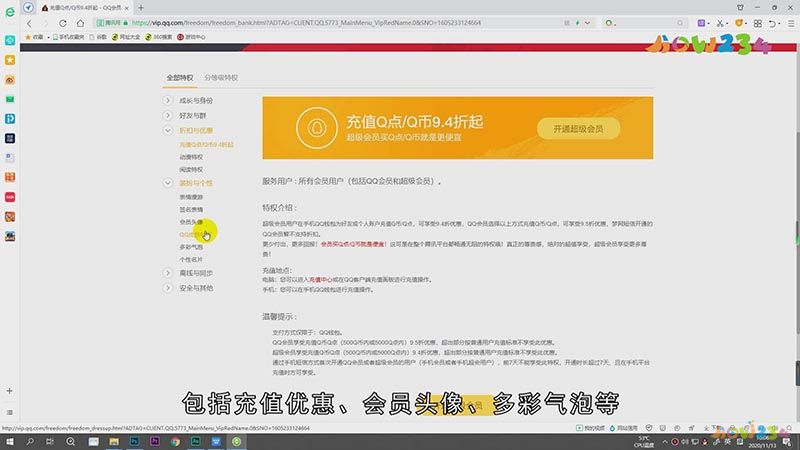Click the 开通超级会员 button
The width and height of the screenshot is (800, 450).
[x=578, y=129]
